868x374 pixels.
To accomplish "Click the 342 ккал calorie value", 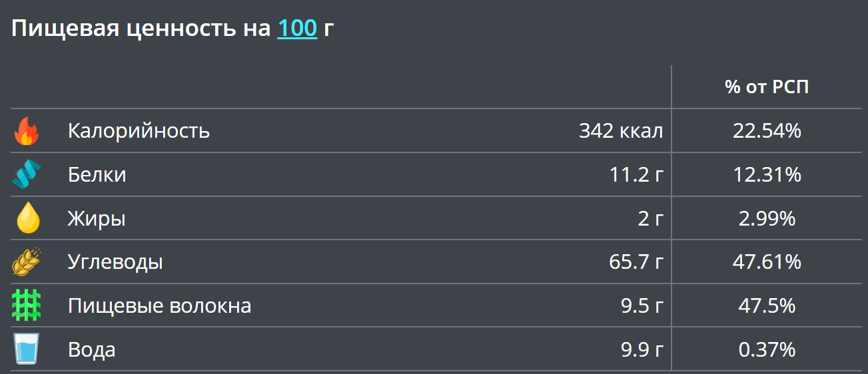I will click(x=621, y=131).
